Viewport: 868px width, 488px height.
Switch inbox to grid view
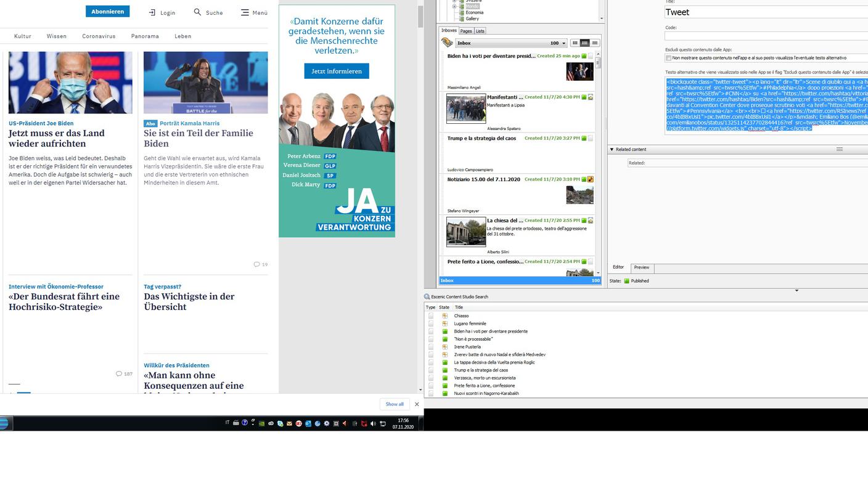point(575,43)
